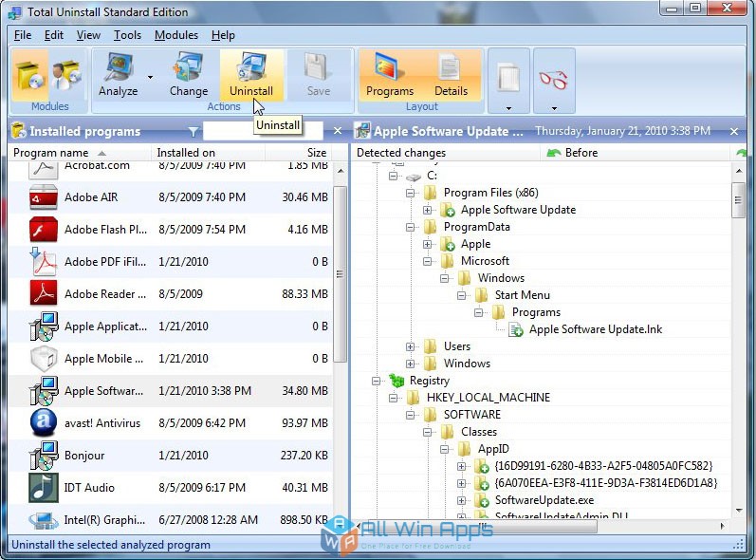Collapse the Registry node

point(376,381)
